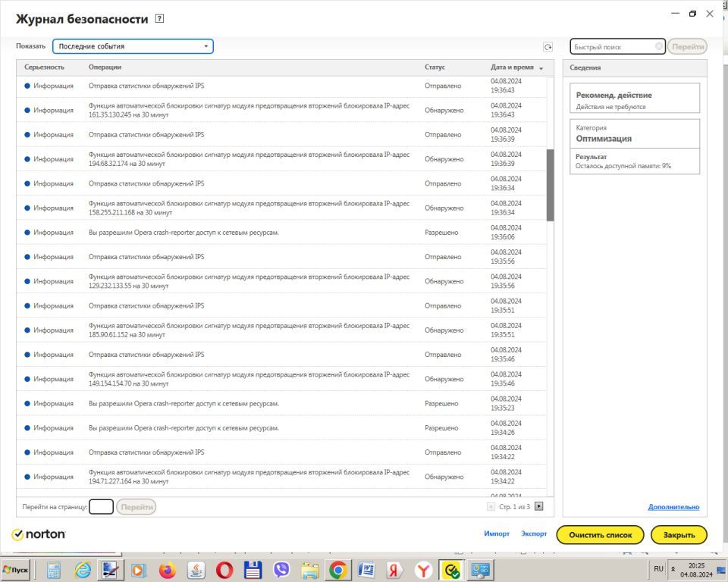Image resolution: width=728 pixels, height=582 pixels.
Task: Click the RU language indicator
Action: 658,568
